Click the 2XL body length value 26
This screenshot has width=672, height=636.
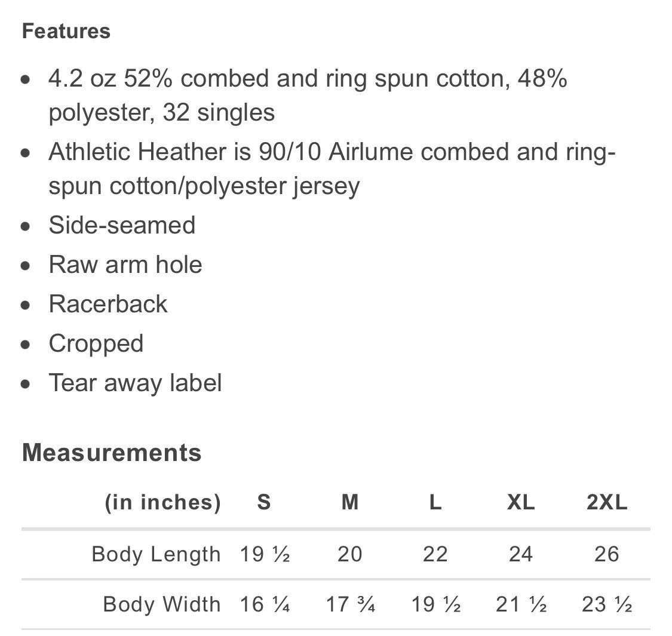[x=607, y=554]
